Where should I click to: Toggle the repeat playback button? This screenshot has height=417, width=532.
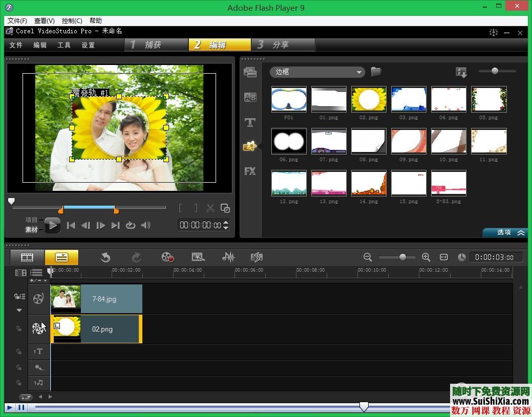click(131, 225)
